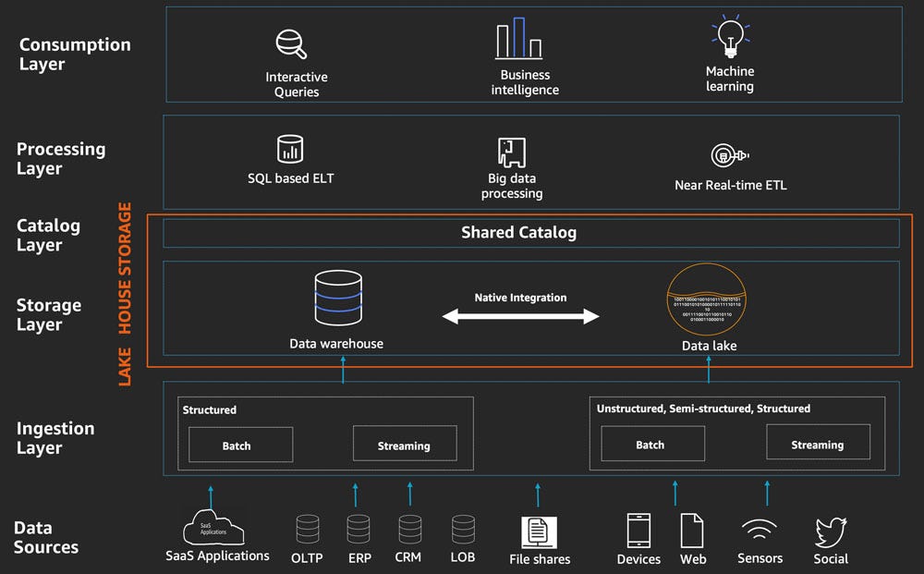This screenshot has width=924, height=574.
Task: Open the Data warehouse cylinder icon
Action: (337, 296)
